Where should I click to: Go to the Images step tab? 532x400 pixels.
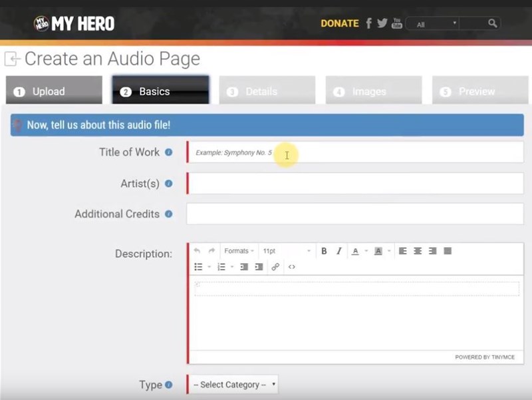[374, 90]
